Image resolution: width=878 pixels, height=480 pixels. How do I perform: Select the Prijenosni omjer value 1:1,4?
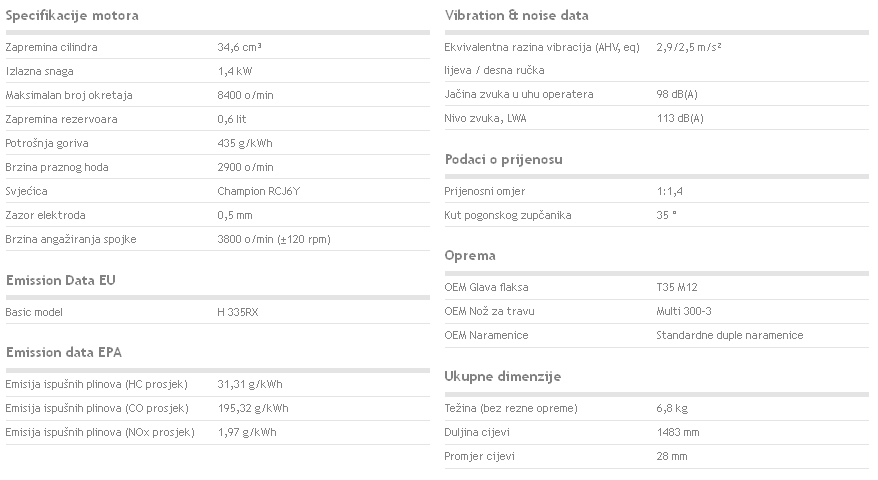[670, 191]
